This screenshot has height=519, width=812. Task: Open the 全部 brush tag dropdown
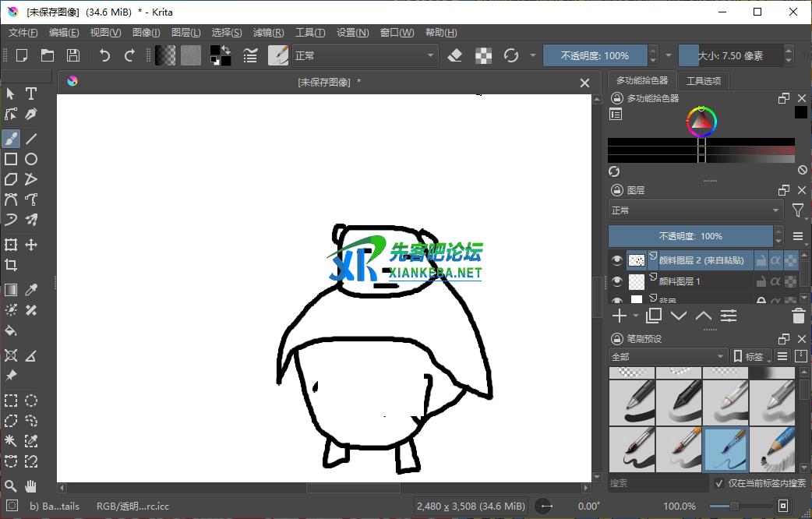[666, 356]
